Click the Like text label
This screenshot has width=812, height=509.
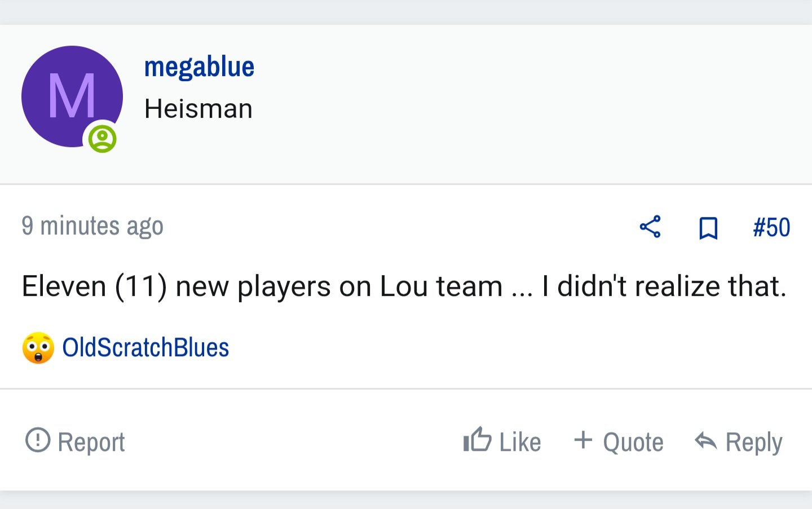tap(520, 442)
